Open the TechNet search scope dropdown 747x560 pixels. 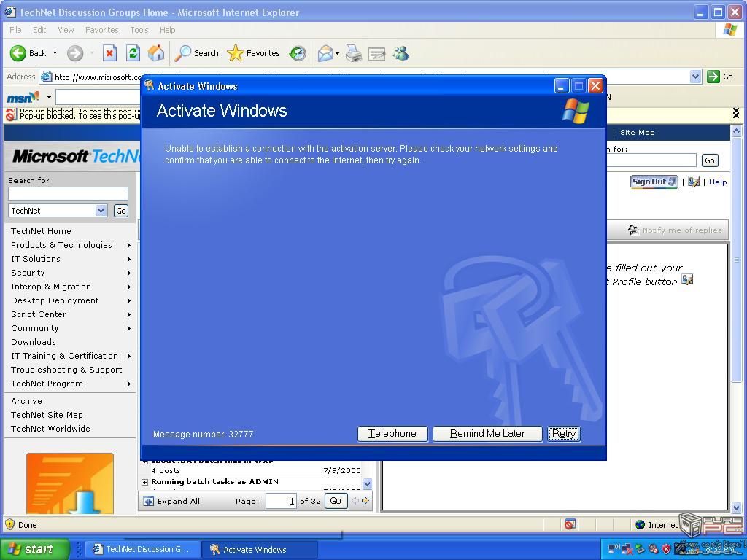pyautogui.click(x=101, y=211)
